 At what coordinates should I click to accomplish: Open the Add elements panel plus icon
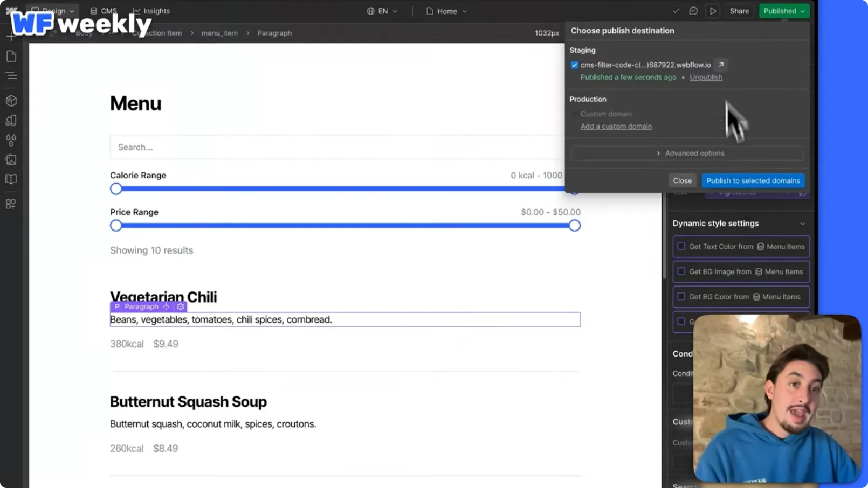11,37
